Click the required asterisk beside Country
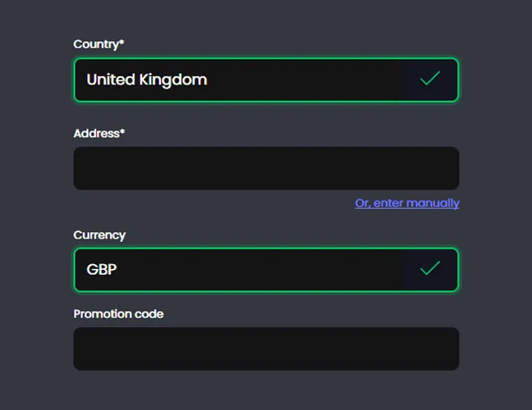Screen dimensions: 532x410 pyautogui.click(x=122, y=43)
